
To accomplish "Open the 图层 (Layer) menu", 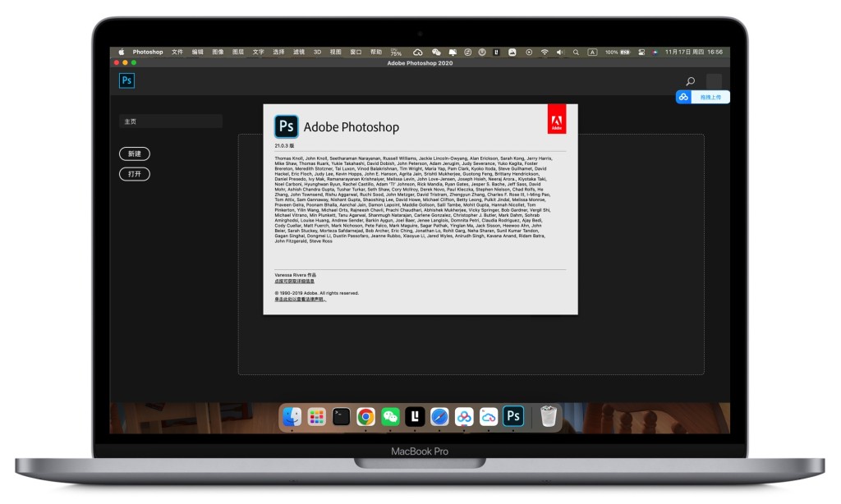I will pos(238,52).
